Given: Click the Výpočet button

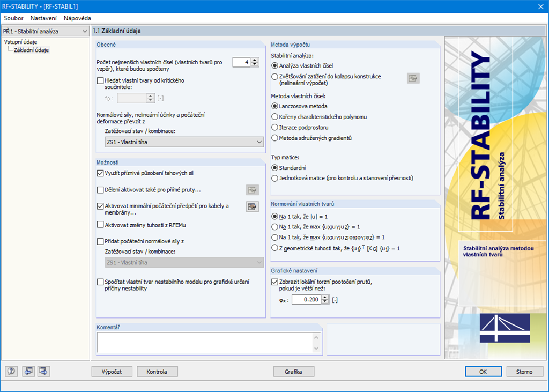Looking at the screenshot, I should coord(112,372).
